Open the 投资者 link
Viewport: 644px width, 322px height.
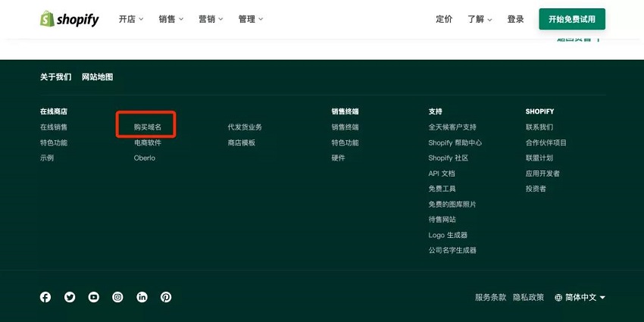pyautogui.click(x=536, y=189)
